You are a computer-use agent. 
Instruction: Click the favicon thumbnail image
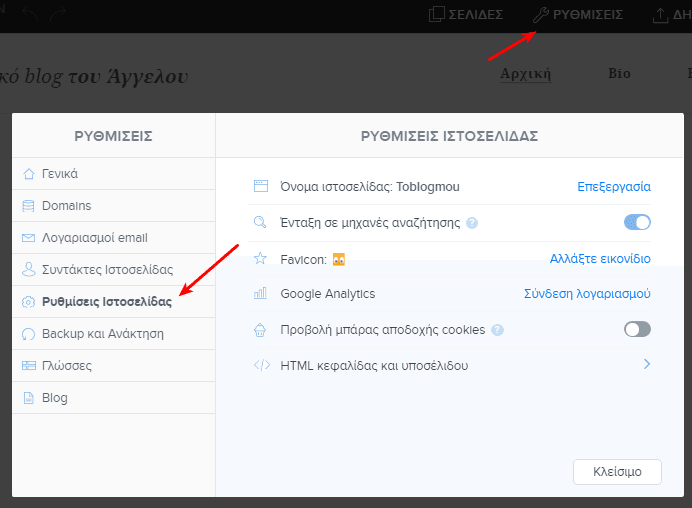(338, 260)
